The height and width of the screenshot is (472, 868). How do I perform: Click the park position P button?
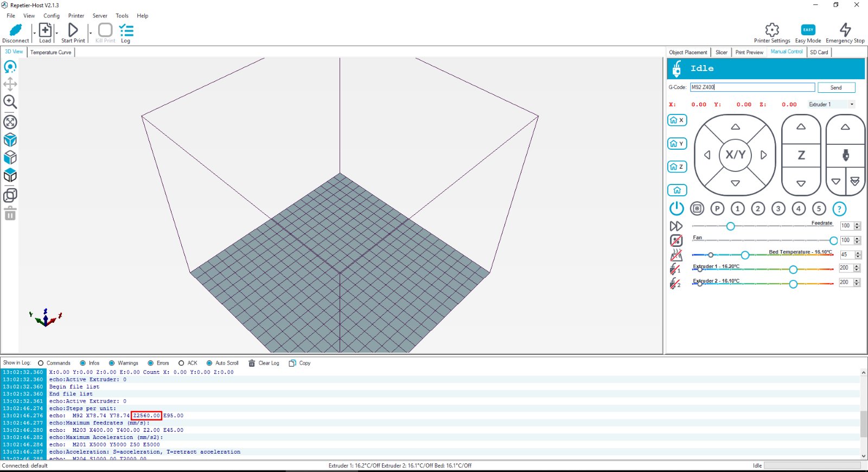coord(717,208)
